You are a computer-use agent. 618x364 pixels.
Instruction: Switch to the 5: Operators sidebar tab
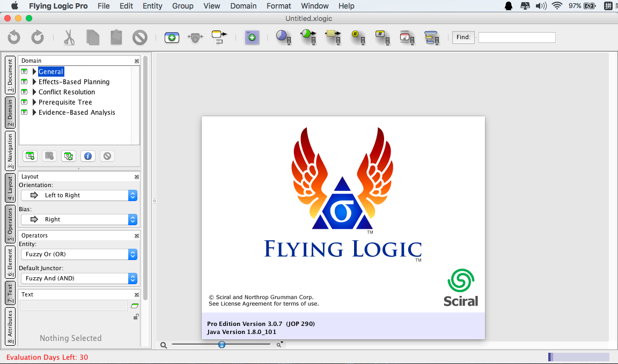pyautogui.click(x=10, y=224)
